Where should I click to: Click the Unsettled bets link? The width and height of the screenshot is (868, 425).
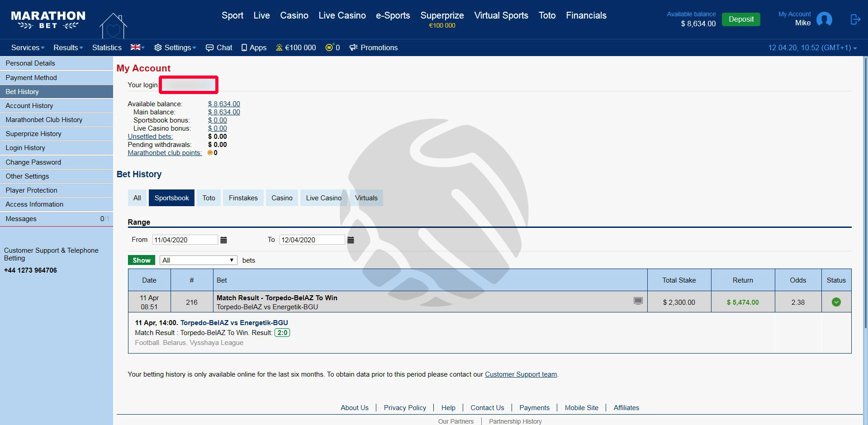coord(150,137)
